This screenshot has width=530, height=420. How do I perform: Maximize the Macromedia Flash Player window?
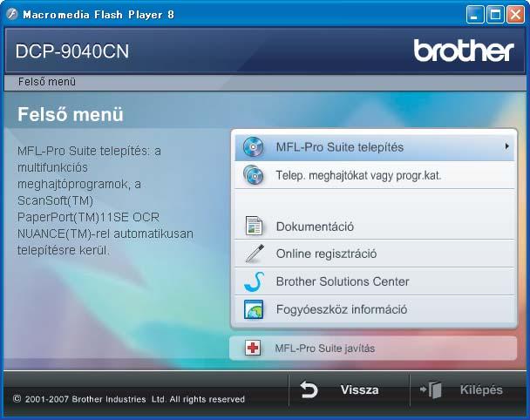pos(495,15)
